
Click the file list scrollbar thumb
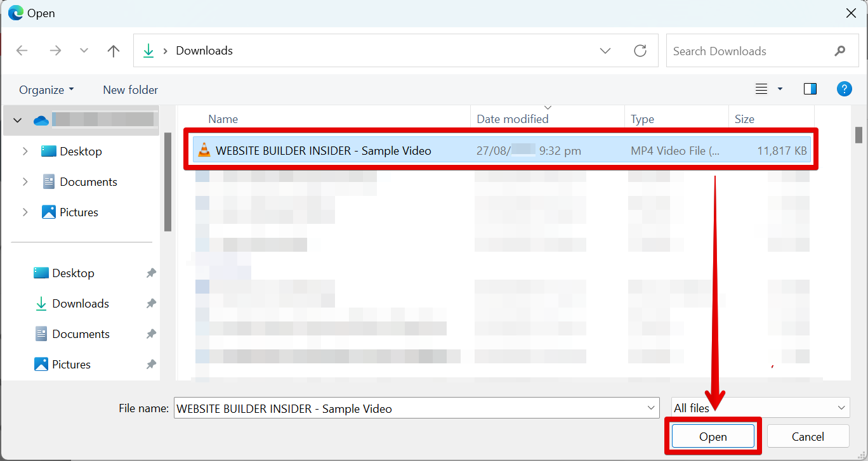pos(859,135)
